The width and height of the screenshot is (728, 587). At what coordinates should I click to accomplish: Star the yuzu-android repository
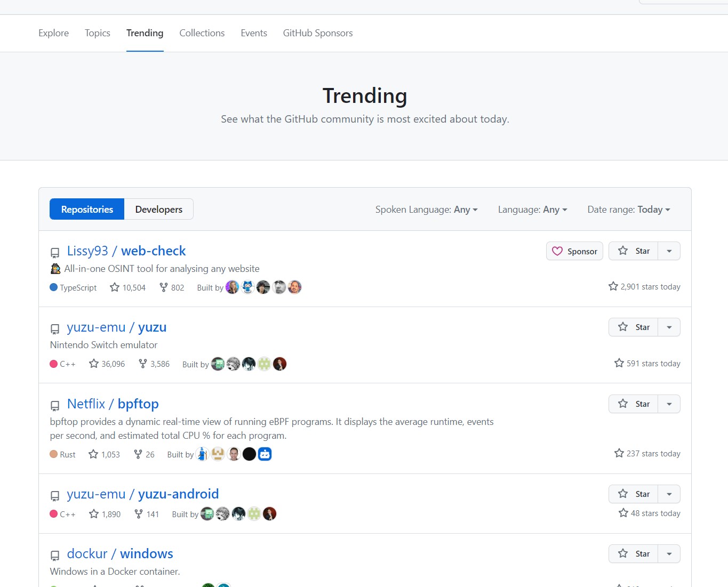coord(634,494)
